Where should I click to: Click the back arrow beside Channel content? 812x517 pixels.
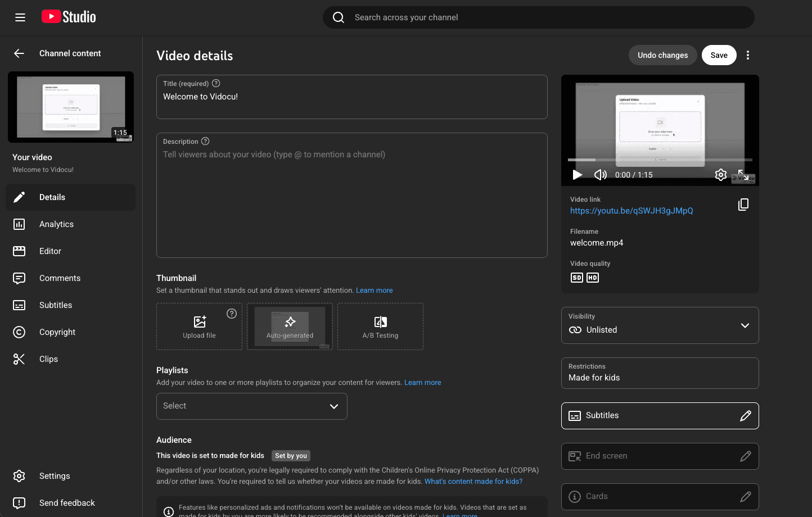tap(19, 53)
